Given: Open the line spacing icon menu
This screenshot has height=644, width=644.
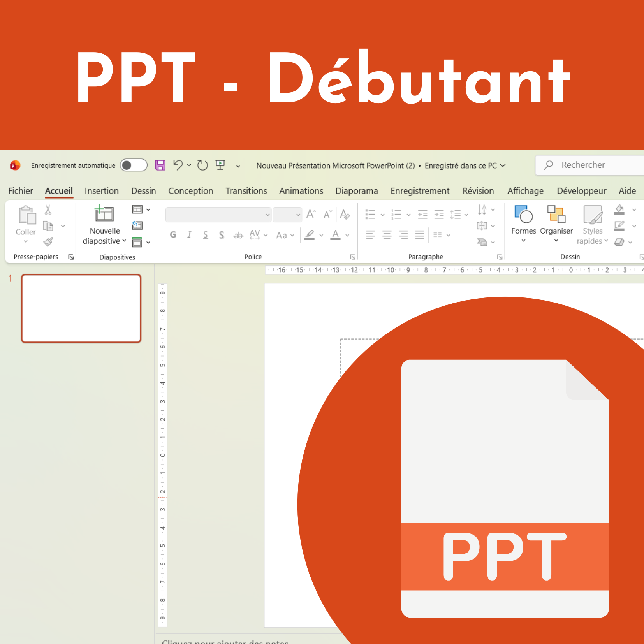Looking at the screenshot, I should 459,214.
